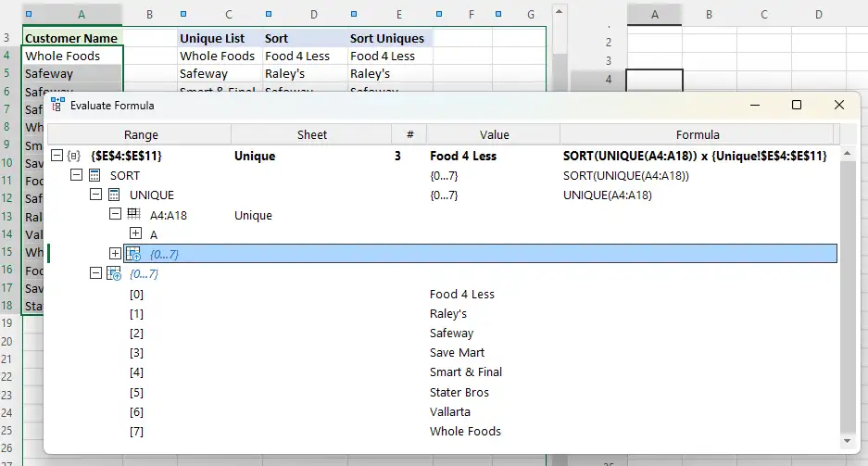Click the Sort Uniques header cell

(390, 38)
